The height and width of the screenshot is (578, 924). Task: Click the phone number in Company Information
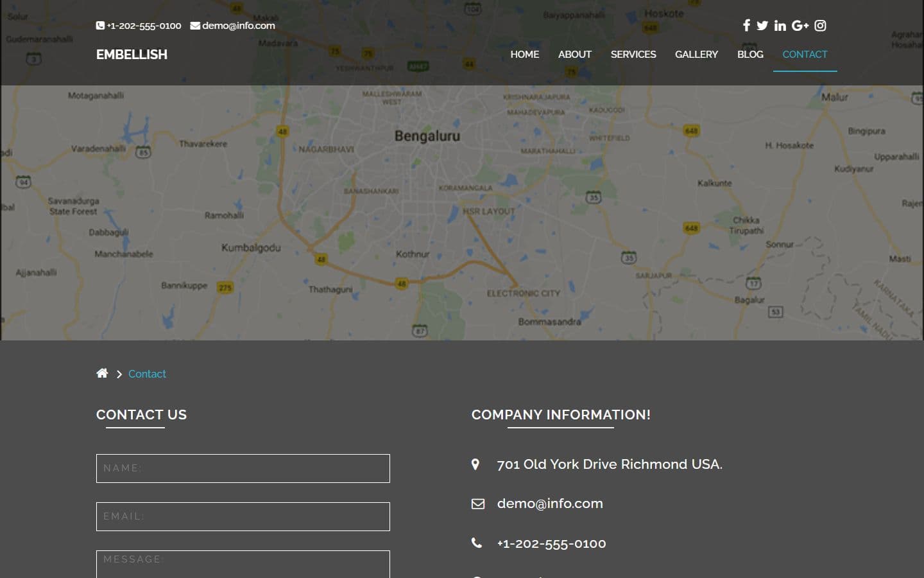pyautogui.click(x=551, y=543)
